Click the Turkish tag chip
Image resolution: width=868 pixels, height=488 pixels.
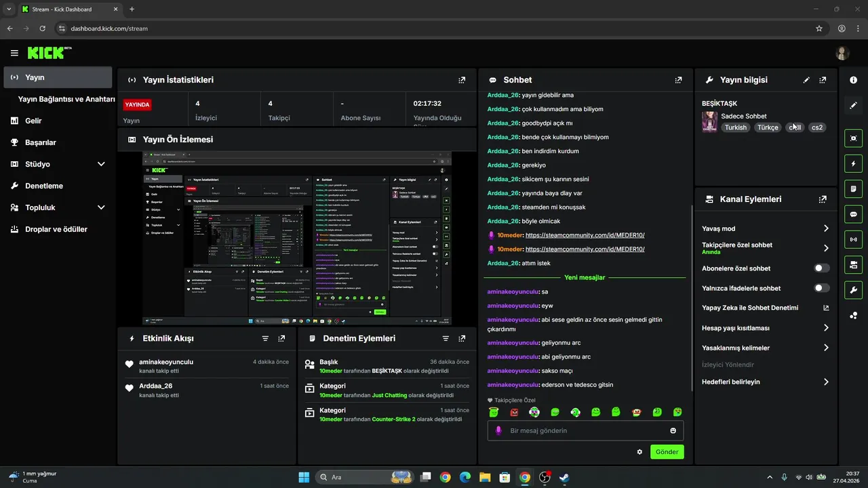tap(736, 127)
